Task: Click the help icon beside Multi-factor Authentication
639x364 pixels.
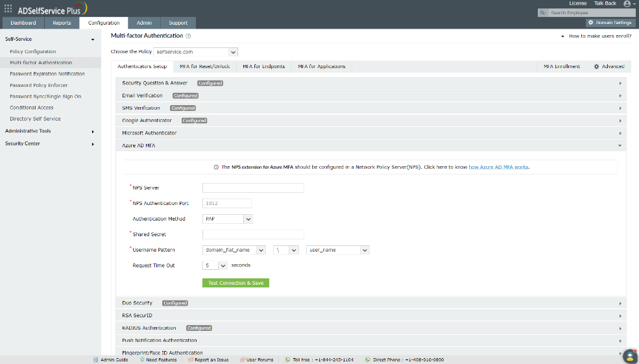Action: pyautogui.click(x=188, y=36)
